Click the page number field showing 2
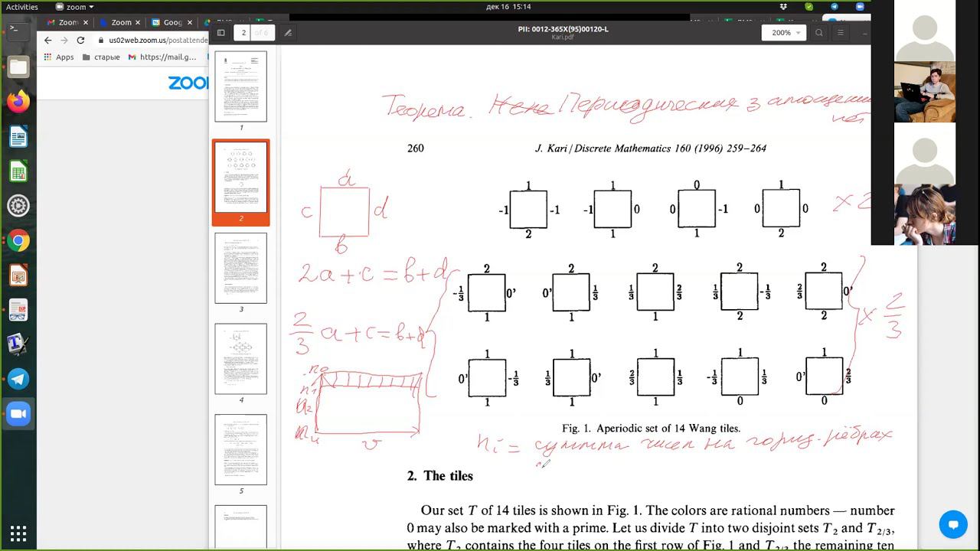The image size is (980, 551). (243, 33)
